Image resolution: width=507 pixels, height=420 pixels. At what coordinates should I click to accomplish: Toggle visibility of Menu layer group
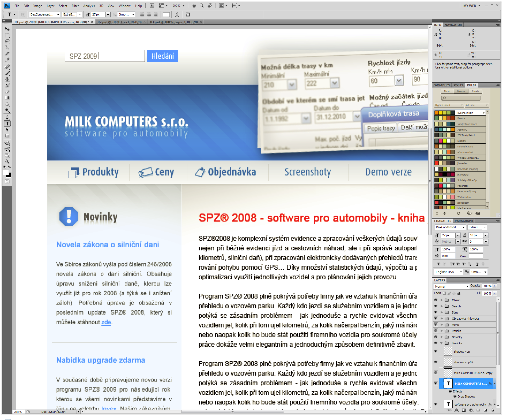point(436,324)
